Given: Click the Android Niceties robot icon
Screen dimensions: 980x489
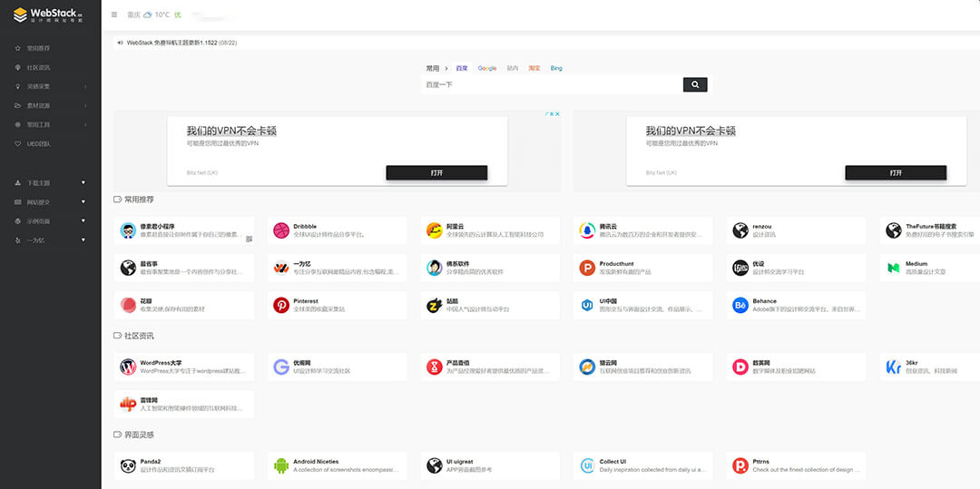Looking at the screenshot, I should coord(281,465).
